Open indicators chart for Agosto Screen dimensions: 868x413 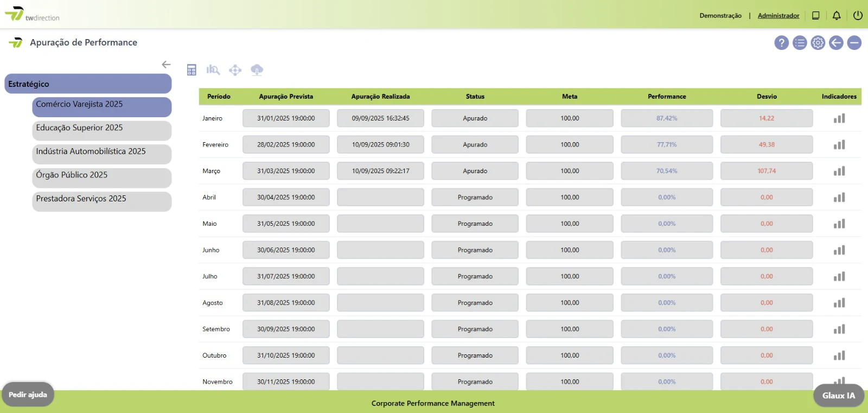(839, 302)
